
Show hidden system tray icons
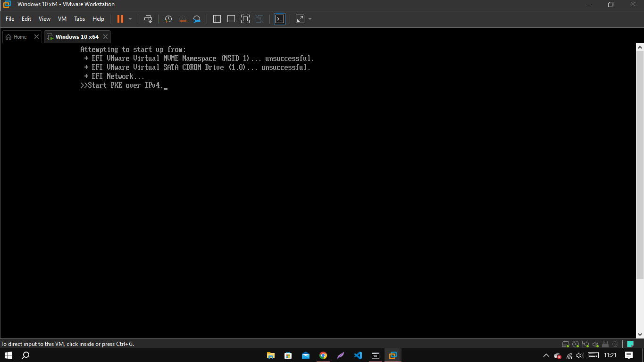tap(546, 355)
